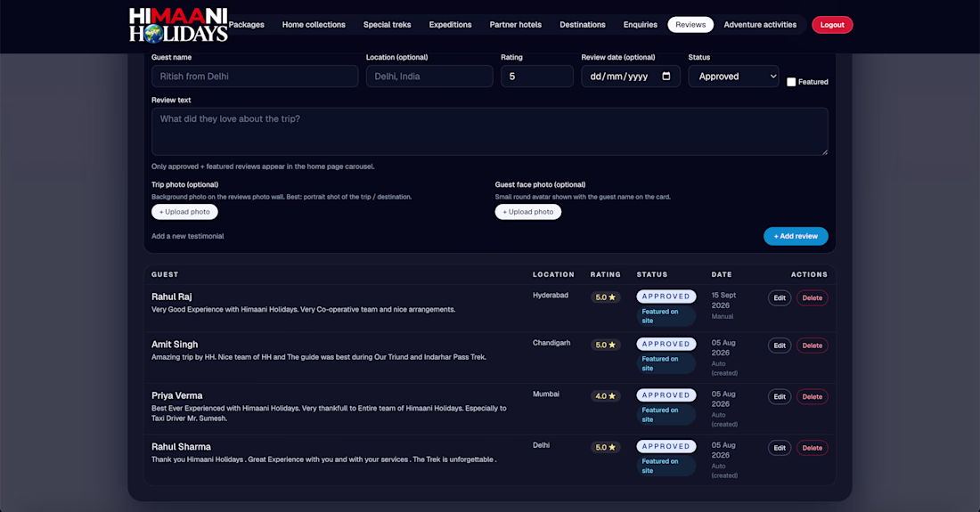Click the name 'Rahul Raj'
980x512 pixels.
click(171, 297)
